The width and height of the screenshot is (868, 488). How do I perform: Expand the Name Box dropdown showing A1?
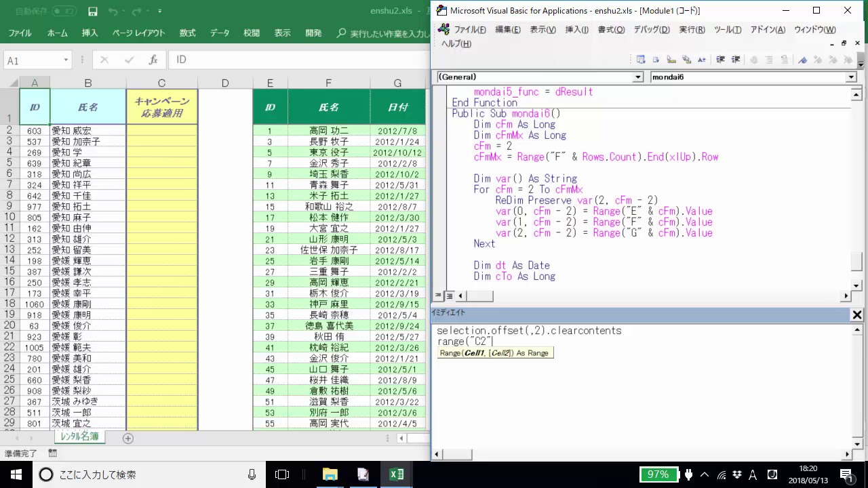(66, 60)
